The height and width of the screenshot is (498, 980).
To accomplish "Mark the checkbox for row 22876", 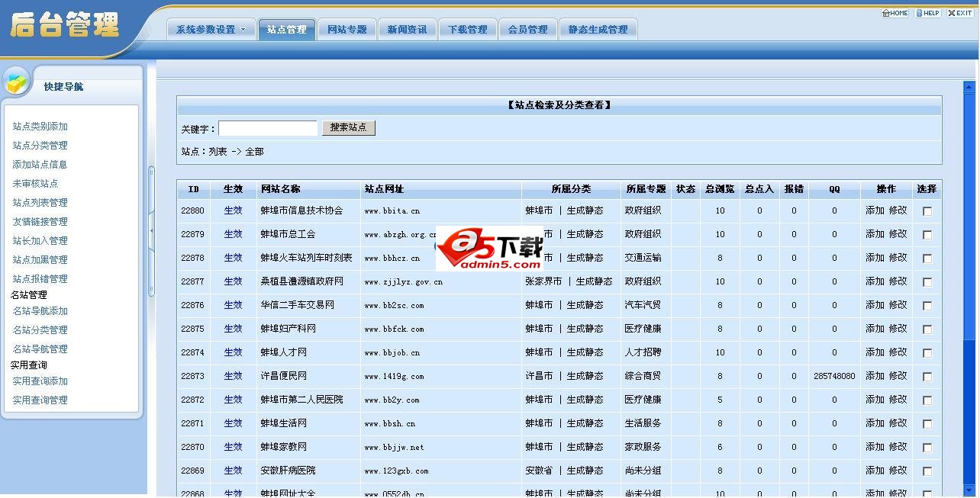I will coord(927,306).
